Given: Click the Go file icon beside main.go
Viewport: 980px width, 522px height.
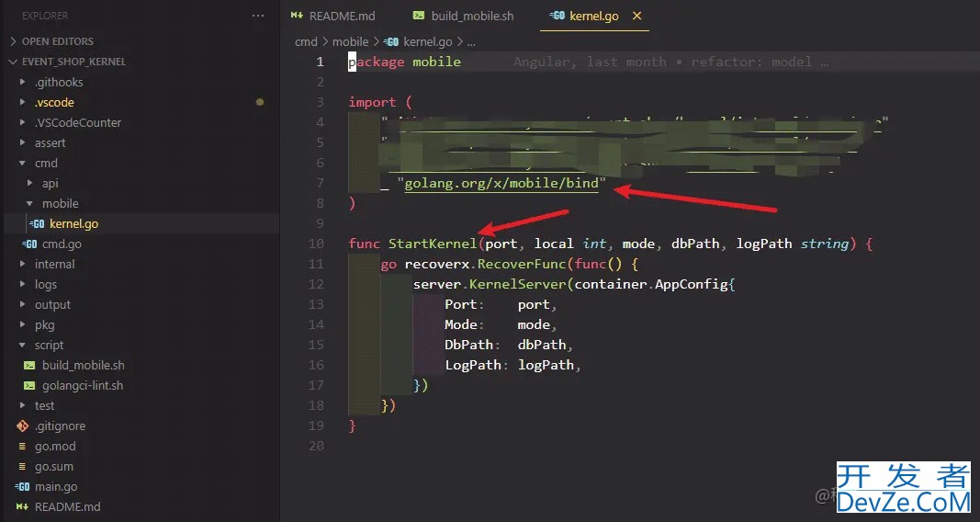Looking at the screenshot, I should (22, 486).
